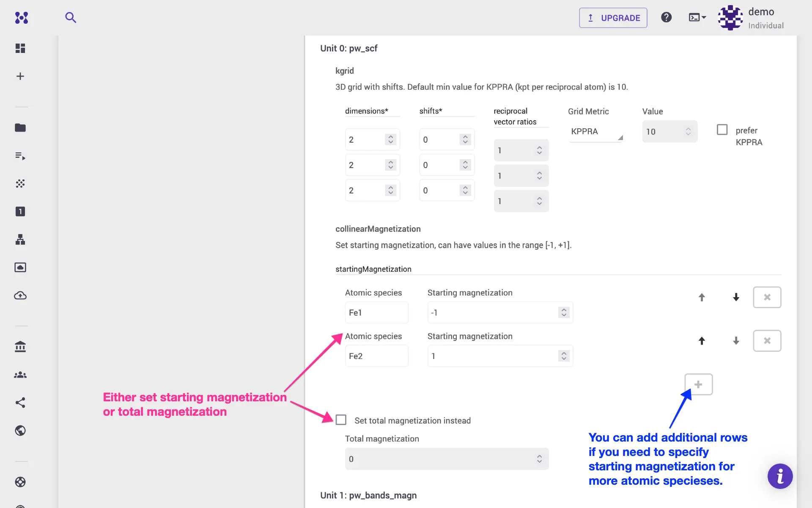Click the share icon in sidebar
Screen dimensions: 812x508
[x=20, y=403]
